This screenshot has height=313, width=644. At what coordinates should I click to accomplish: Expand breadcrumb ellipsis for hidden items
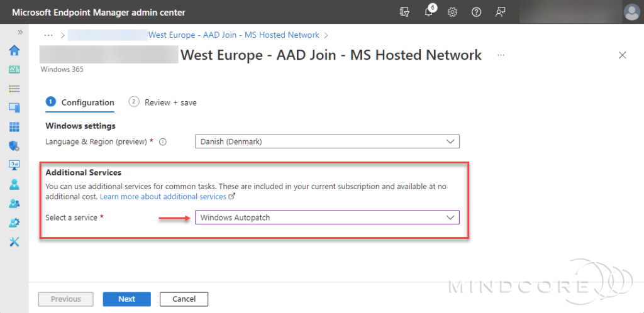[x=48, y=35]
